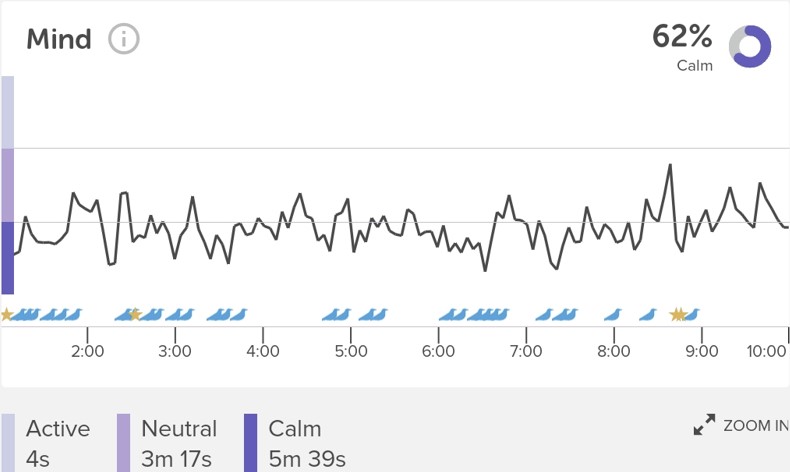
Task: Select the ZOOM IN label
Action: point(756,426)
